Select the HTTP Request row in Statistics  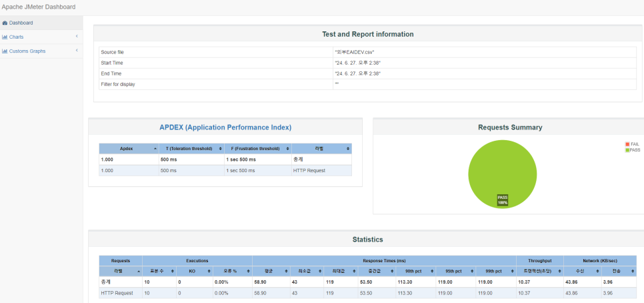click(367, 293)
